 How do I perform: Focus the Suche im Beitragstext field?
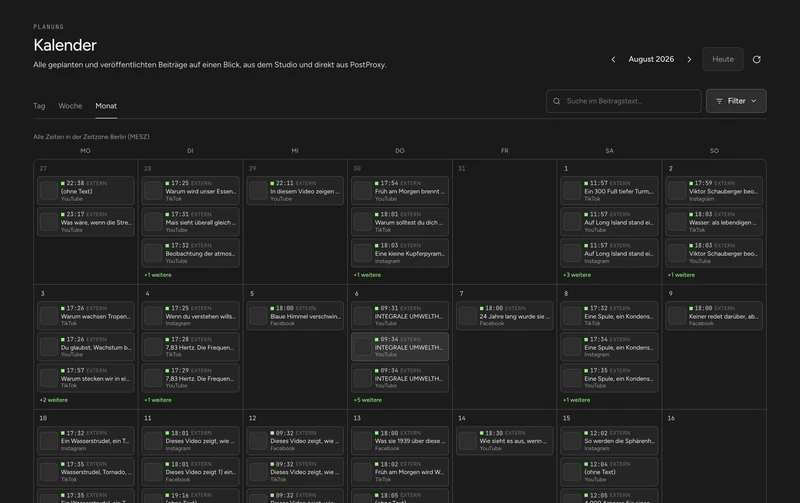[x=623, y=101]
